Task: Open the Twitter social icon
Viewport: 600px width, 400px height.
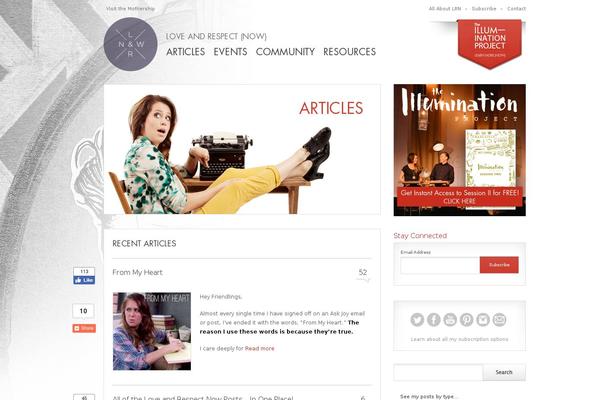Action: click(x=417, y=320)
